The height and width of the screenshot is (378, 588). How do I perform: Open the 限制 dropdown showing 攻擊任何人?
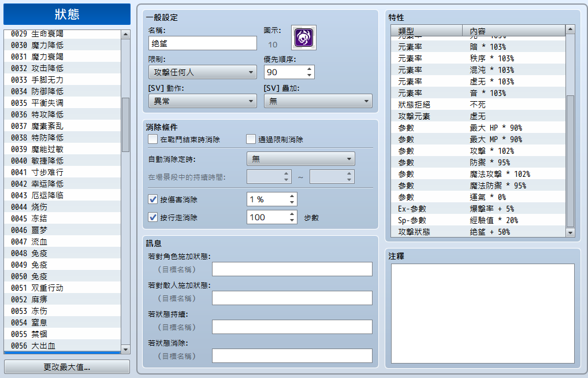(x=203, y=72)
